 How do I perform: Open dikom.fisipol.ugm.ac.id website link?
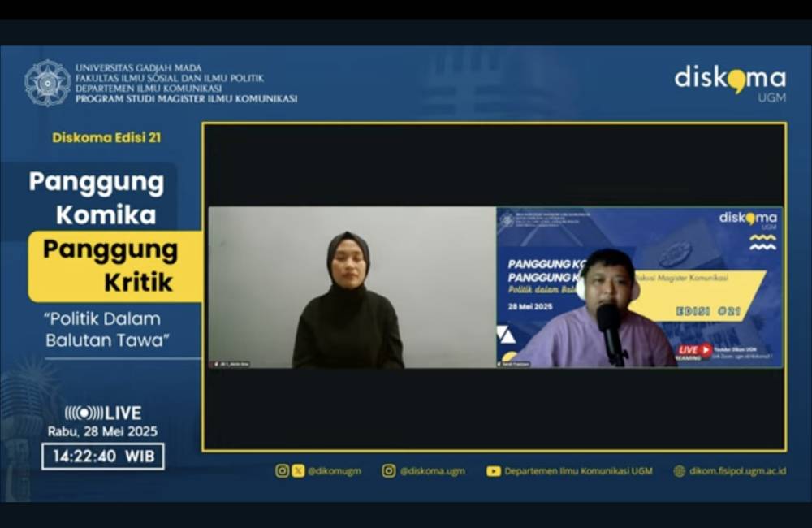point(738,471)
